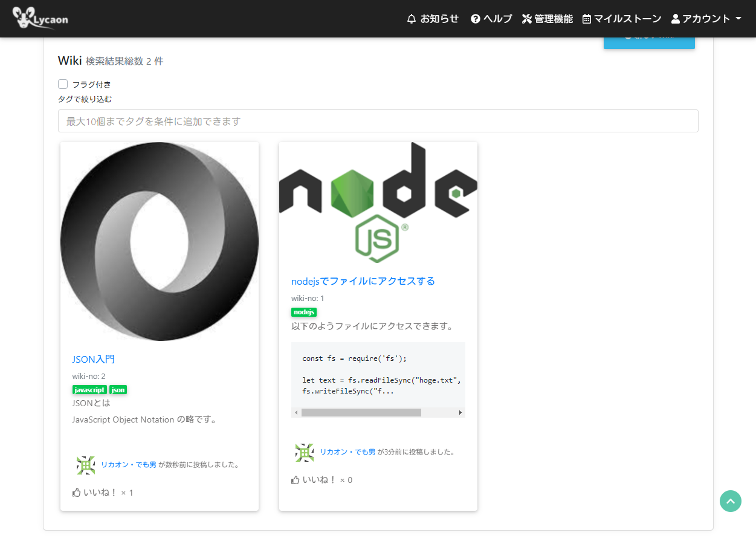Image resolution: width=756 pixels, height=541 pixels.
Task: Open ヘルプ help page
Action: pos(491,19)
